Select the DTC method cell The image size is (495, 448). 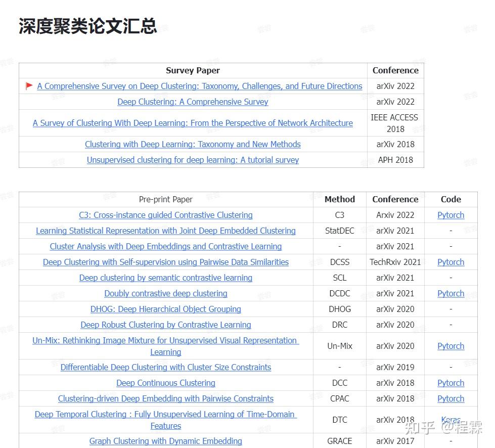click(340, 420)
